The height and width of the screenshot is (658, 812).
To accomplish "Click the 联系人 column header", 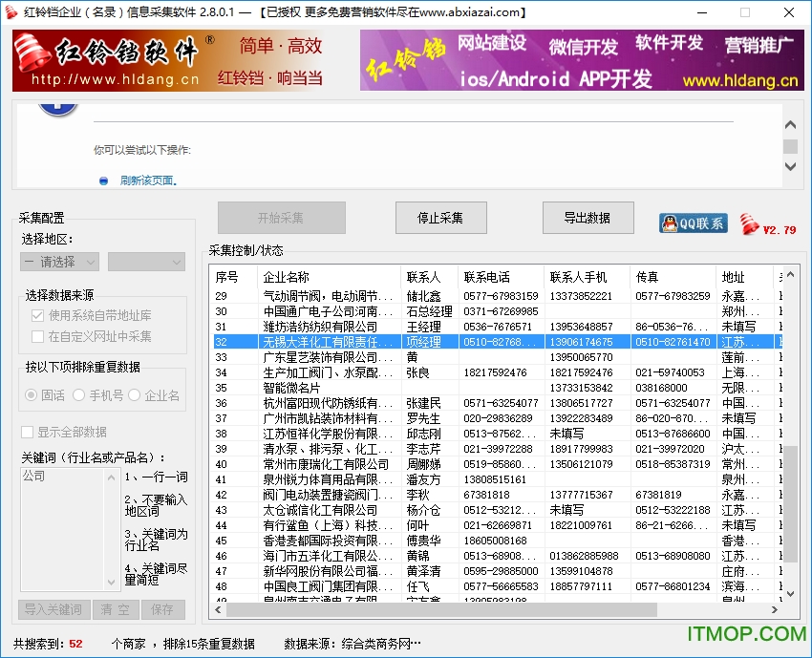I will click(429, 277).
